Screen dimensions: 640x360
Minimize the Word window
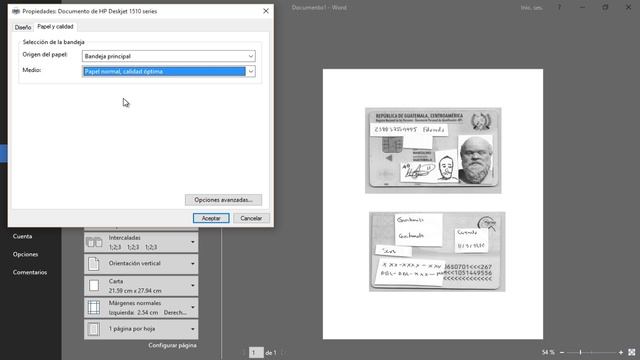click(x=582, y=7)
